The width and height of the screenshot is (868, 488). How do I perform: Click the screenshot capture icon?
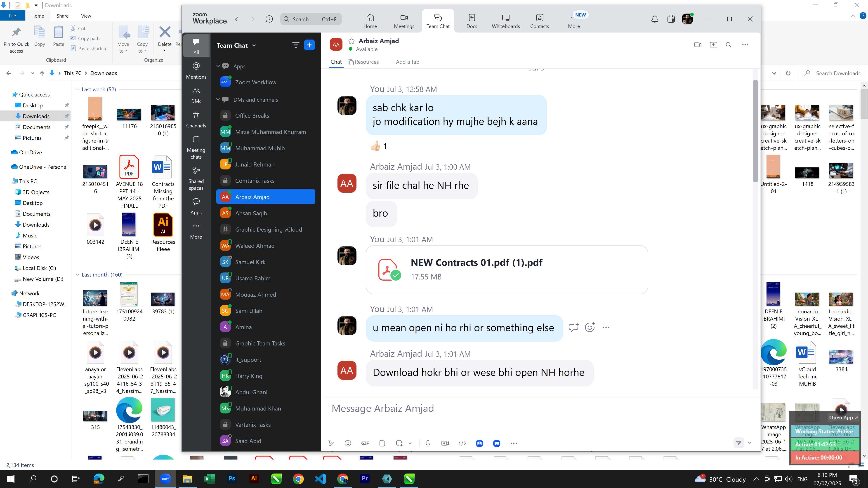[x=399, y=443]
